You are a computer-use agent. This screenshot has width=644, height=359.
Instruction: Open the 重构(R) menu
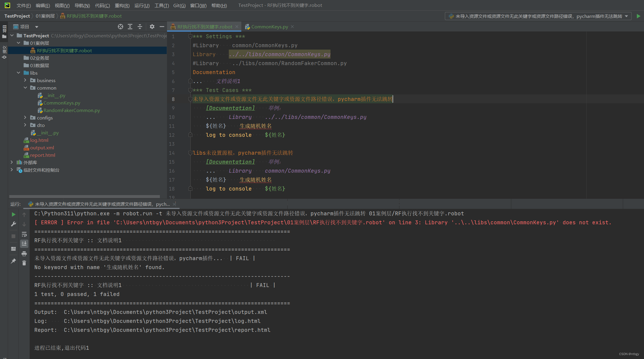click(122, 5)
